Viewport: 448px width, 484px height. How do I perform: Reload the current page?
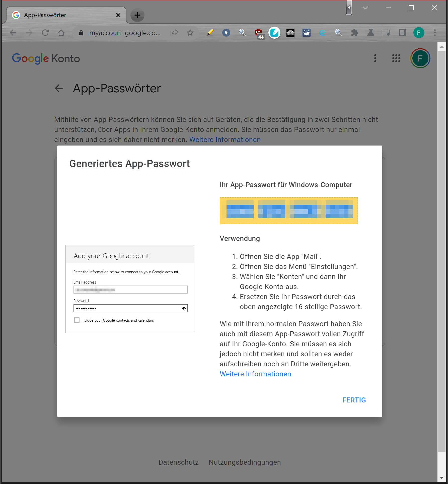click(45, 33)
